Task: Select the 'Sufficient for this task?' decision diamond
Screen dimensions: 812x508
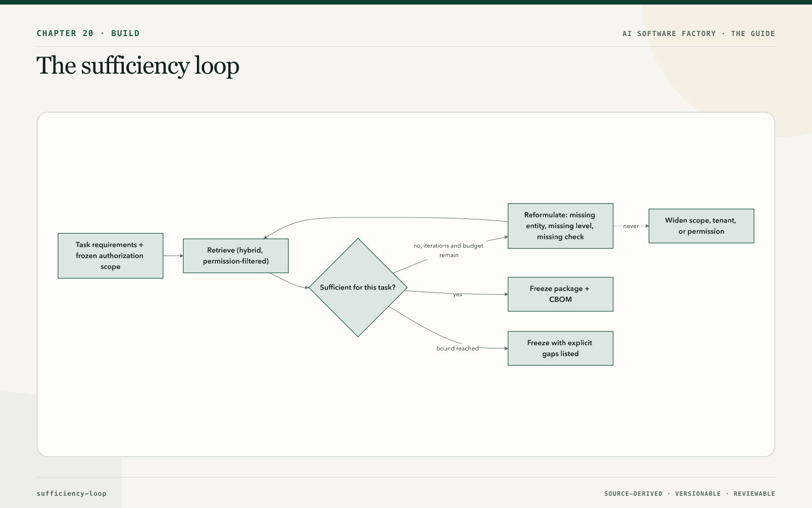Action: (x=358, y=288)
